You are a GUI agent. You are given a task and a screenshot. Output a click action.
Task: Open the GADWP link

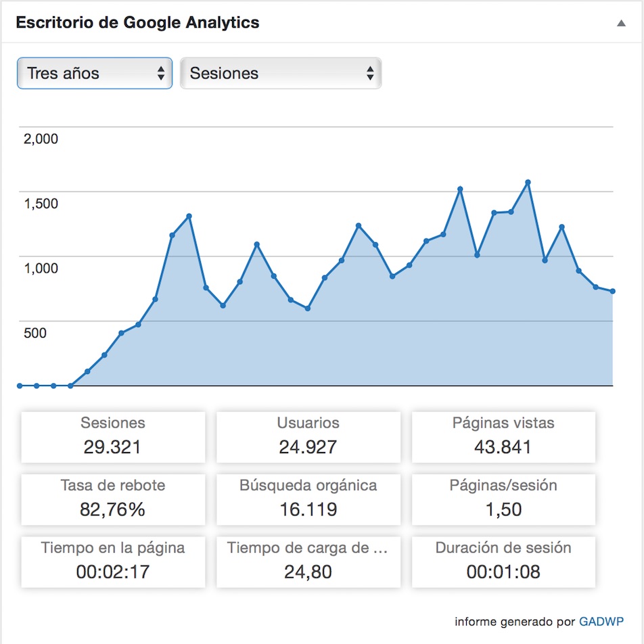(x=601, y=622)
